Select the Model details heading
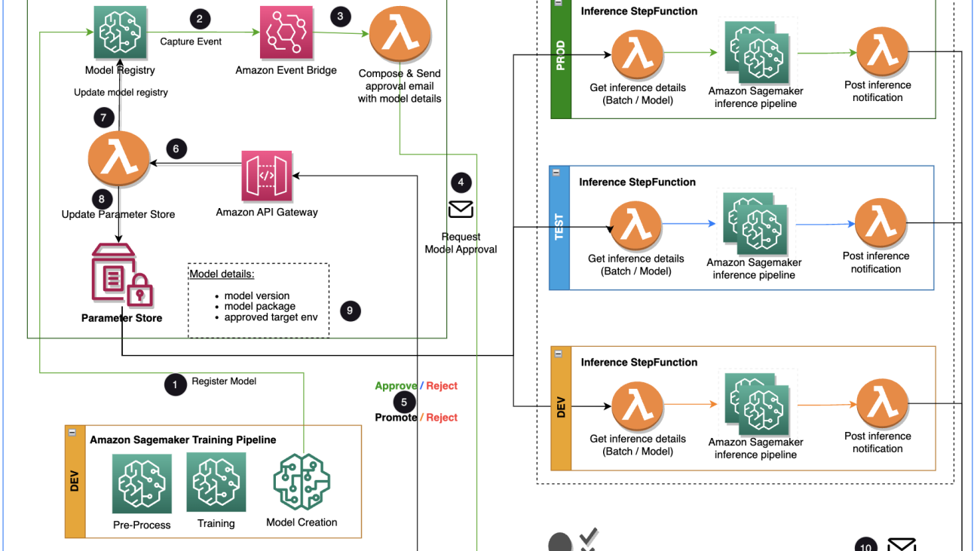The height and width of the screenshot is (551, 980). click(x=222, y=274)
